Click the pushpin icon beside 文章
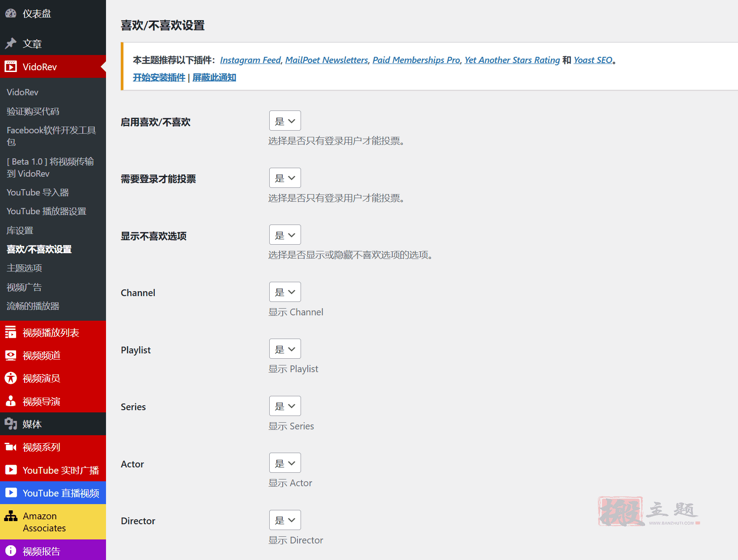Image resolution: width=738 pixels, height=560 pixels. (11, 43)
